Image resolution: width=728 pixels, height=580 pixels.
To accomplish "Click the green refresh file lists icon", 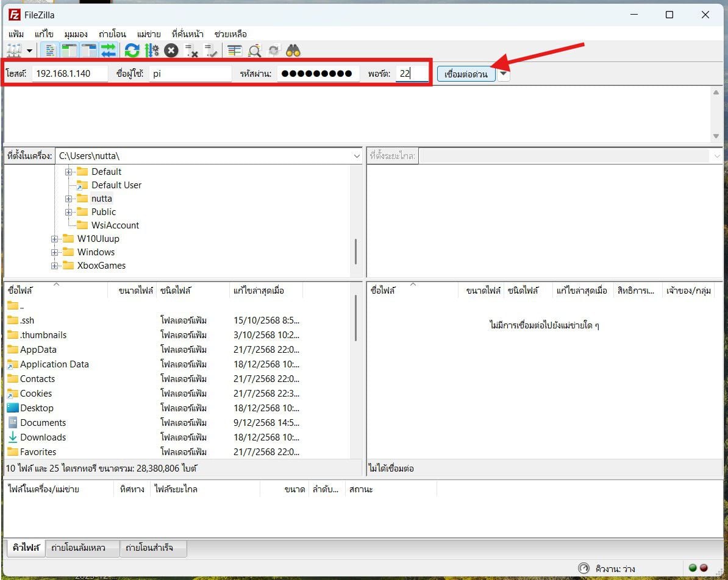I will (x=132, y=50).
